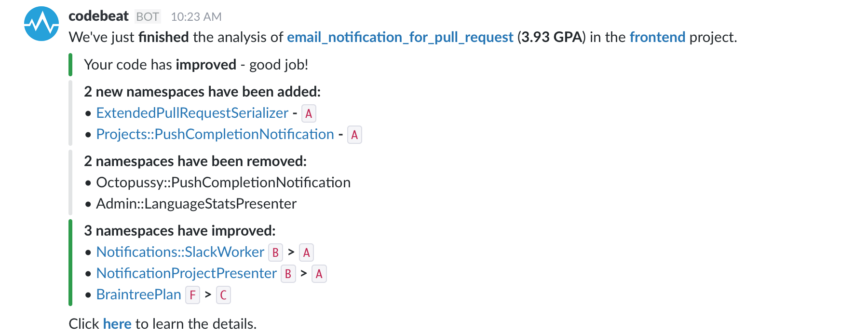Click the F grade badge beside BraintreePlan
868x336 pixels.
tap(192, 295)
